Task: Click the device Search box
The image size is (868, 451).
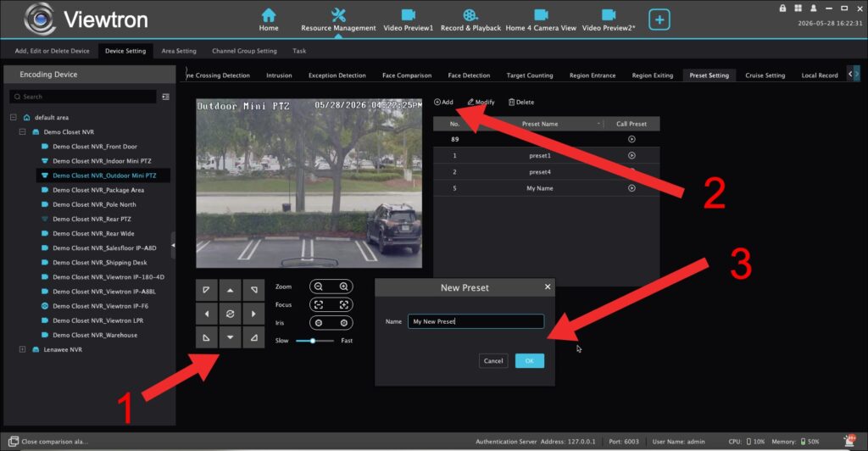Action: pyautogui.click(x=83, y=97)
